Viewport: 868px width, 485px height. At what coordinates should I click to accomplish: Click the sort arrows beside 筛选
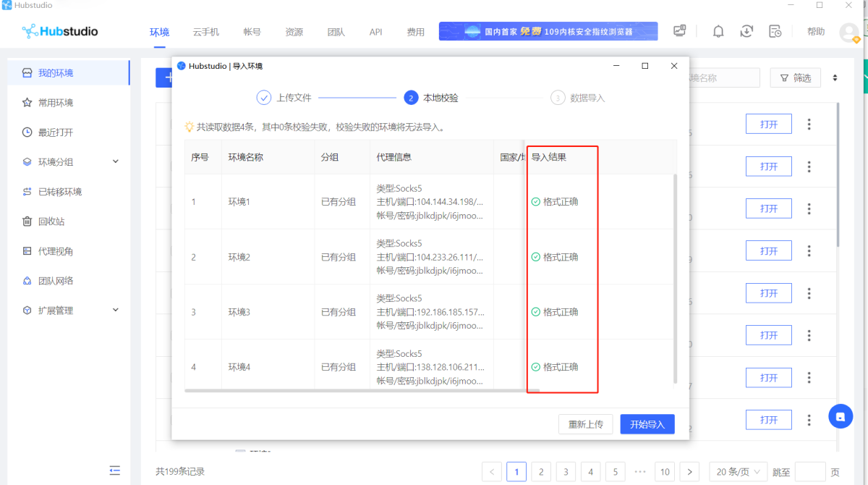coord(835,77)
